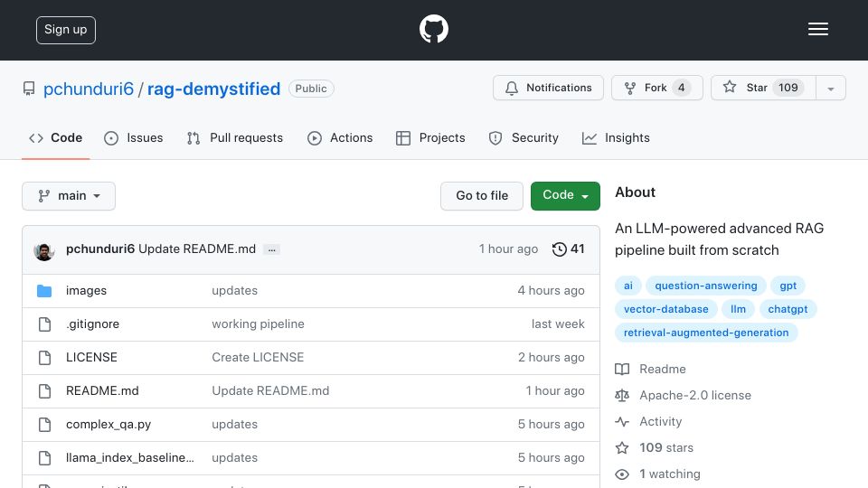Click the LICENSE file icon
Screen dimensions: 868x488
point(45,358)
